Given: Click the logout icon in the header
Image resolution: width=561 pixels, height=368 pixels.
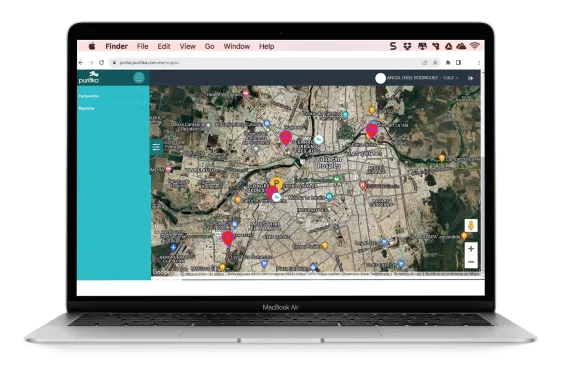Looking at the screenshot, I should 470,78.
